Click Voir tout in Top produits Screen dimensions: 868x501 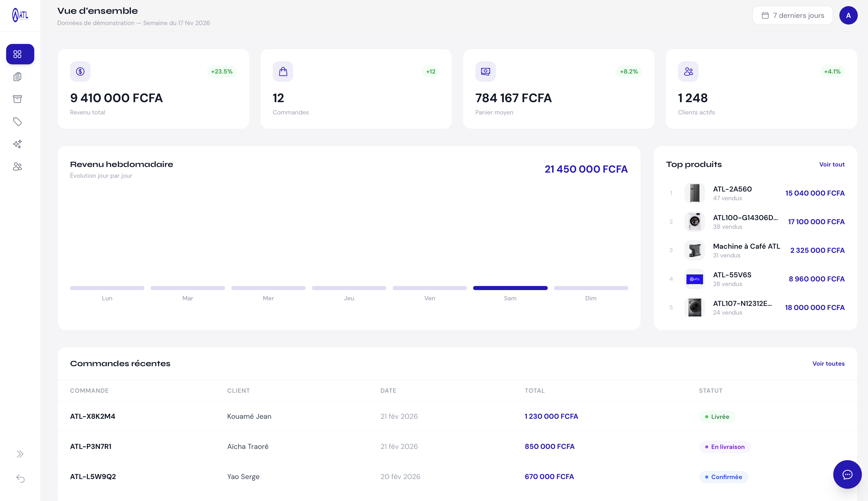[x=831, y=164]
